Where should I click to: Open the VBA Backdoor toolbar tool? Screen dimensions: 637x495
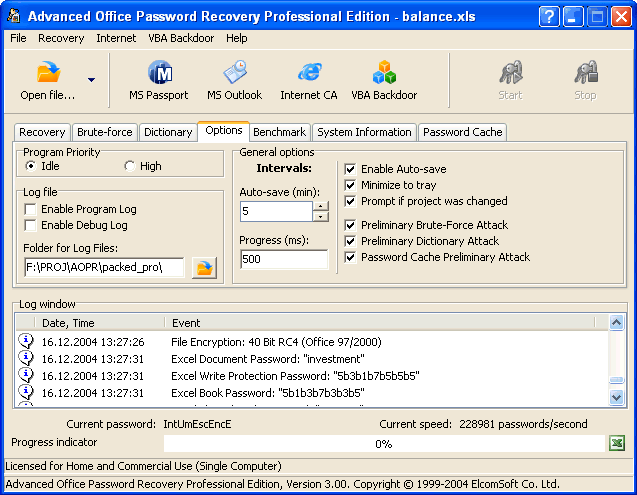[x=384, y=80]
